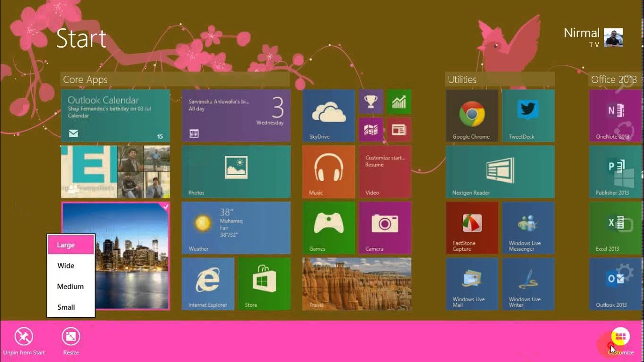Rename the Core Apps group header
Screen dimensions: 644x362
175,79
